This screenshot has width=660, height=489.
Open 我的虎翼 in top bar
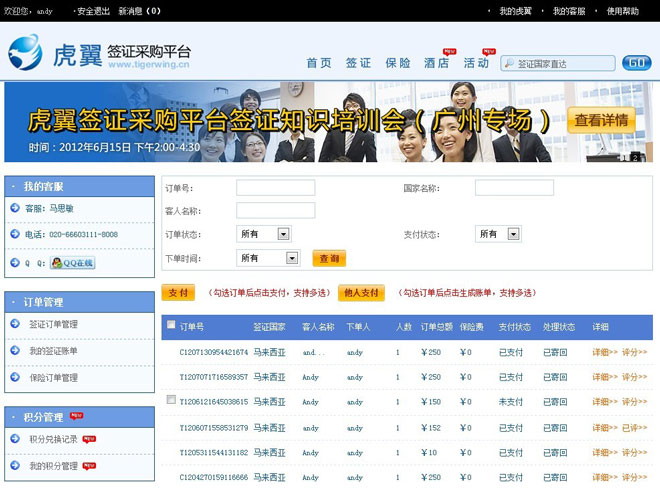[515, 11]
